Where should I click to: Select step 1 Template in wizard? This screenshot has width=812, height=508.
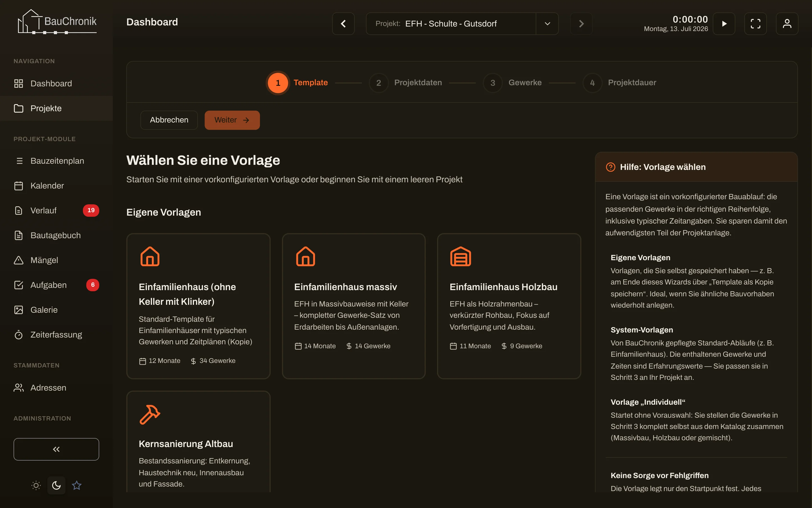[x=297, y=83]
